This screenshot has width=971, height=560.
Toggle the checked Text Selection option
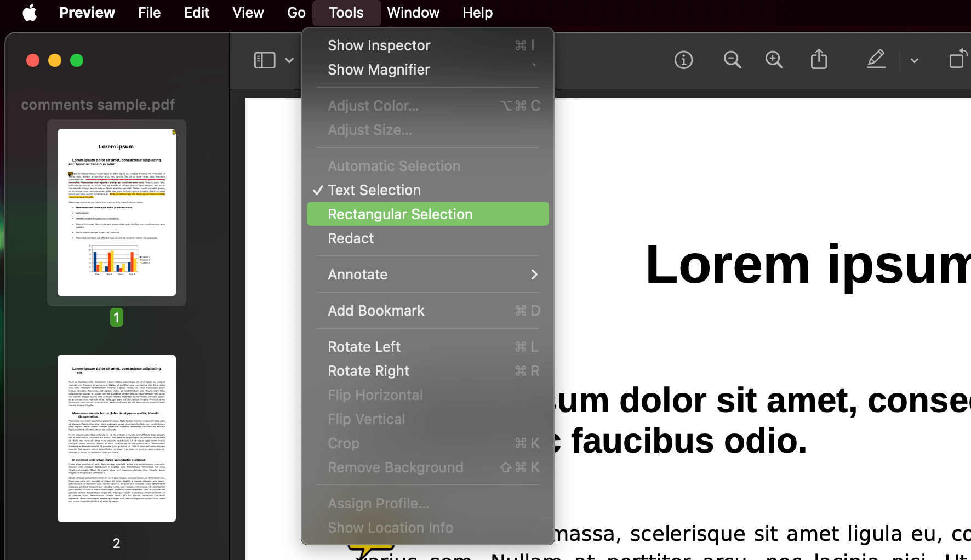pyautogui.click(x=428, y=190)
